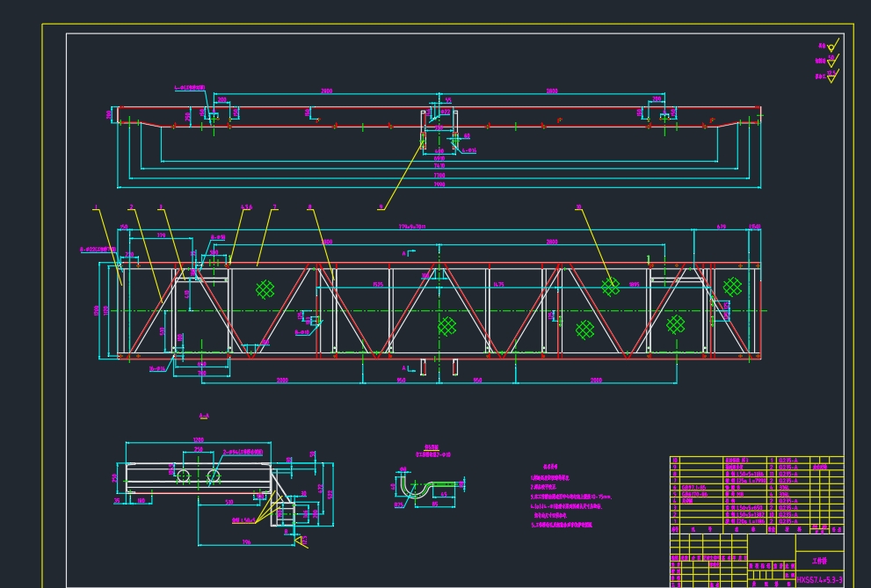871x588 pixels.
Task: Click the 8-Φ10 hole callout
Action: click(302, 332)
